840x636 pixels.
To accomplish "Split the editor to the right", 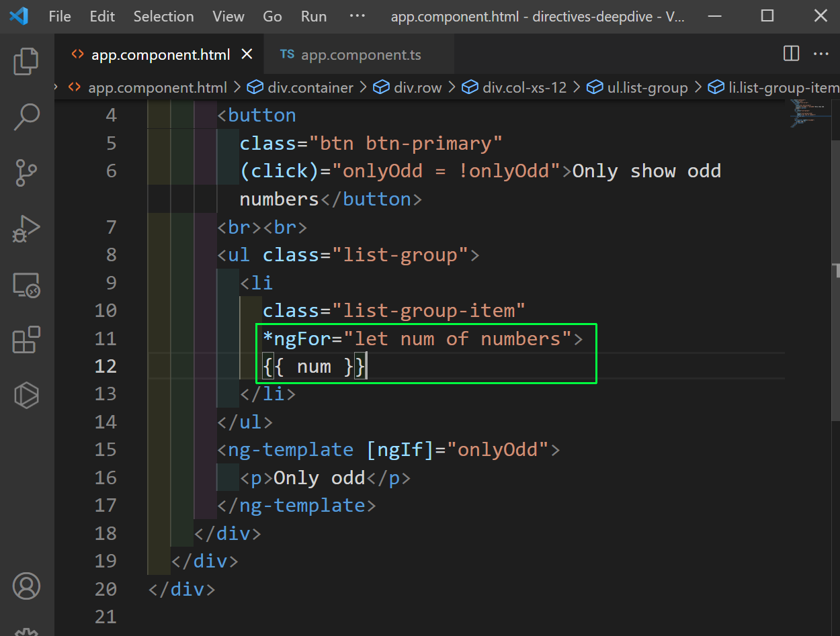I will [x=792, y=54].
